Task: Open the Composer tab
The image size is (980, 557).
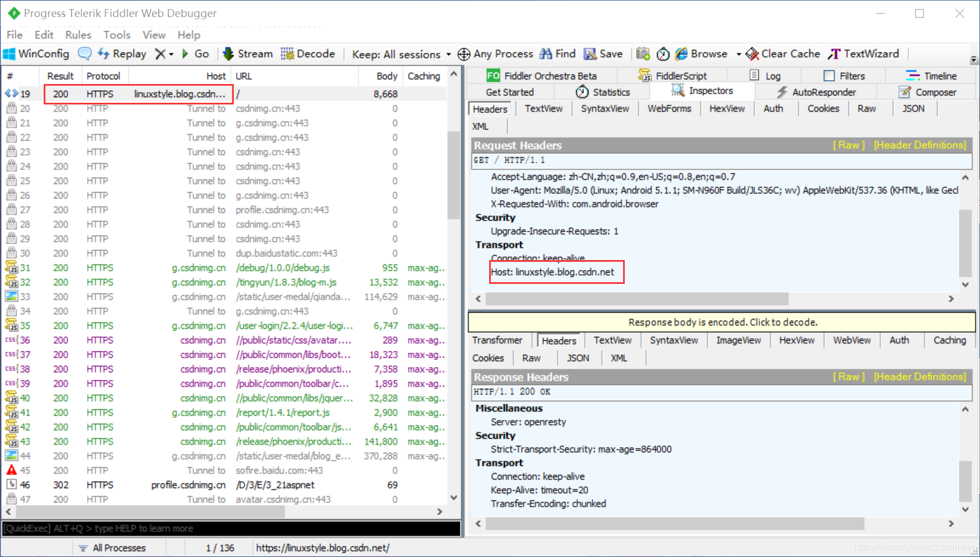Action: [928, 92]
